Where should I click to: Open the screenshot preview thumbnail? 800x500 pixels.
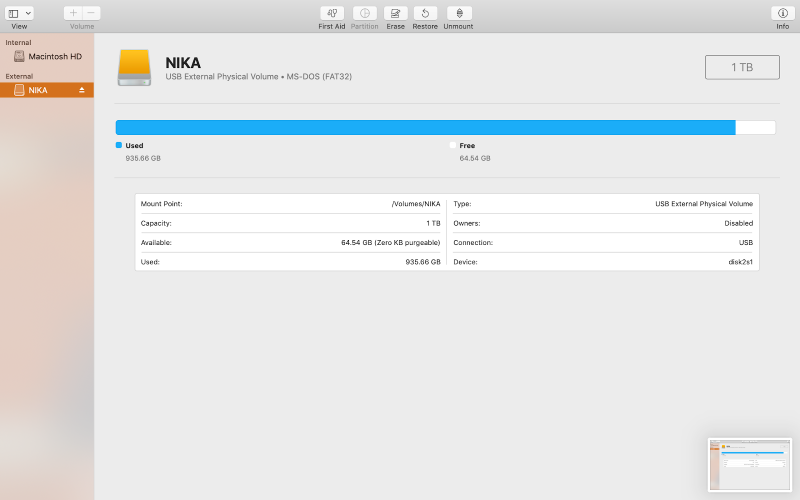[x=750, y=465]
